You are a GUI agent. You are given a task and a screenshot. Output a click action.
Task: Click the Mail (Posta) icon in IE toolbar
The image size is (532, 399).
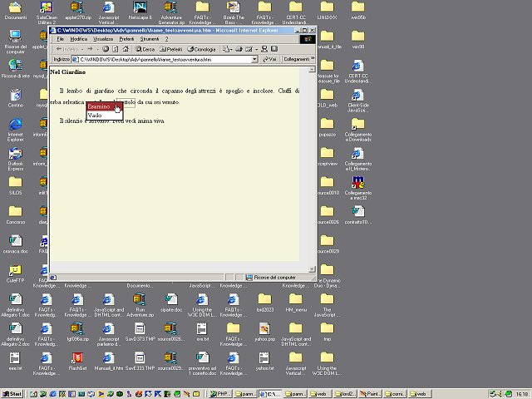pos(226,49)
